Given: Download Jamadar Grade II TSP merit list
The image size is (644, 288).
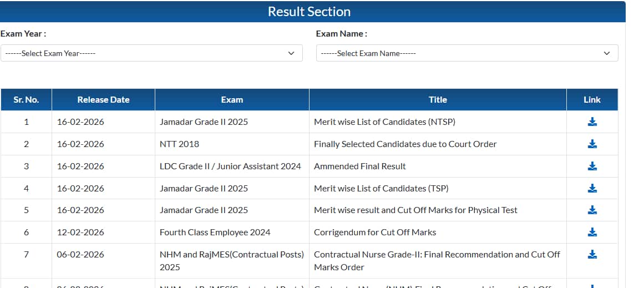Looking at the screenshot, I should [592, 188].
